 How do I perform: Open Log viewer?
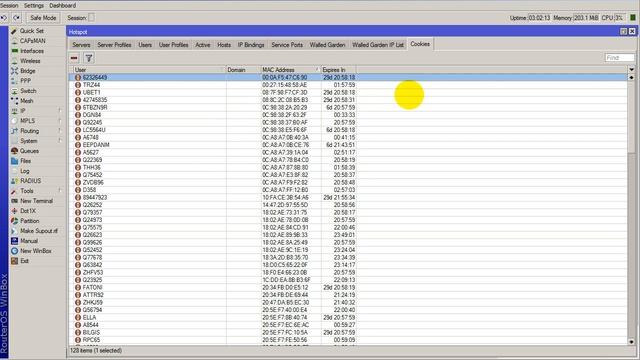pyautogui.click(x=24, y=171)
